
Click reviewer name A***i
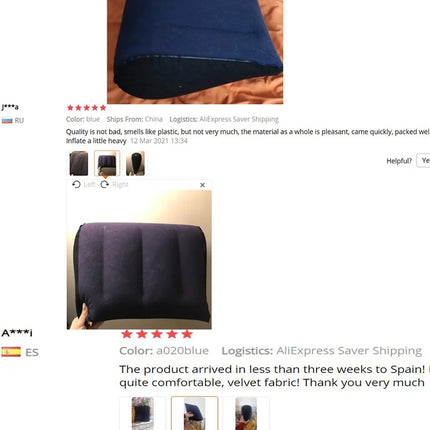click(17, 333)
